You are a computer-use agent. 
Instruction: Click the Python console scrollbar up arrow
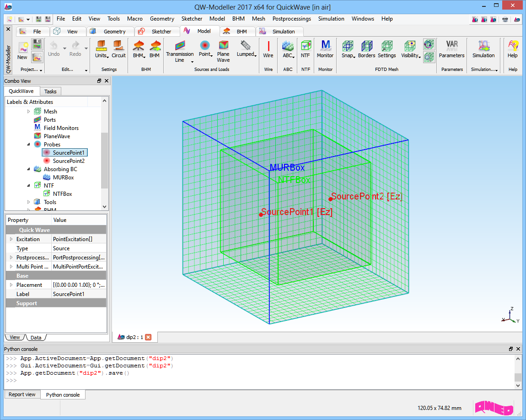point(518,358)
